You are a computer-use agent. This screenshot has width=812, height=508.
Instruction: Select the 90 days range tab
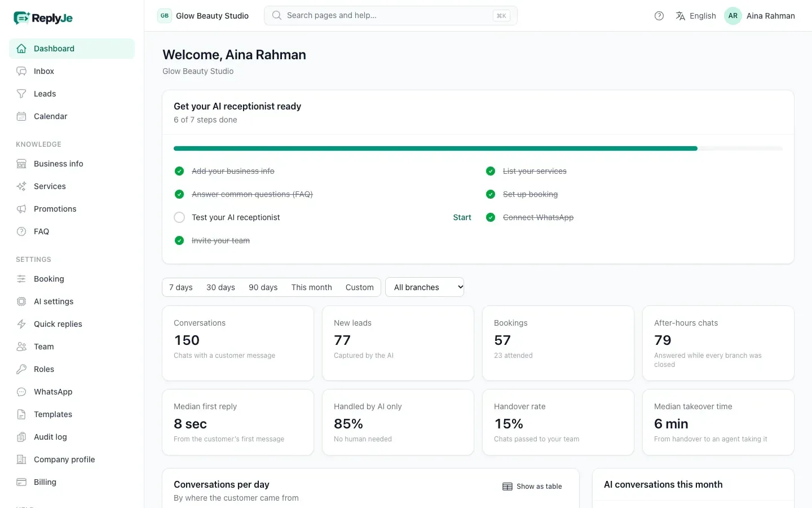263,287
